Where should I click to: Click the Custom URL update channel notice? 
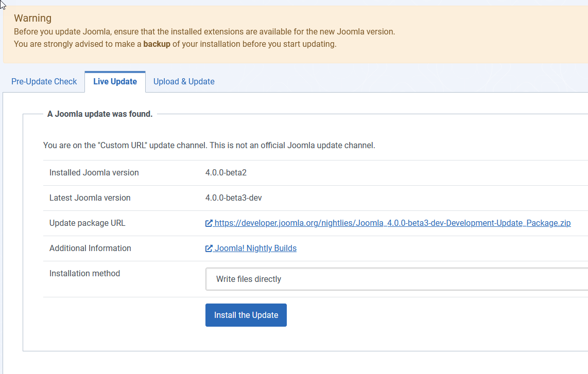[209, 146]
